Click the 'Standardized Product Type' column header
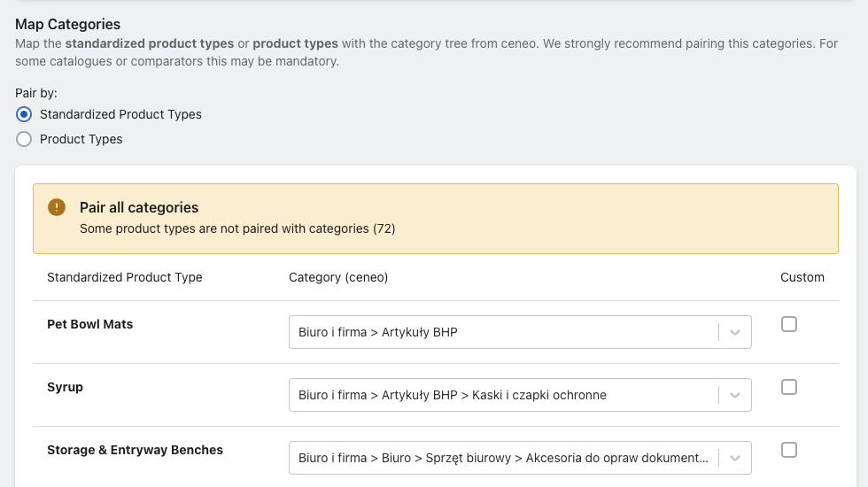The height and width of the screenshot is (487, 868). pos(125,277)
